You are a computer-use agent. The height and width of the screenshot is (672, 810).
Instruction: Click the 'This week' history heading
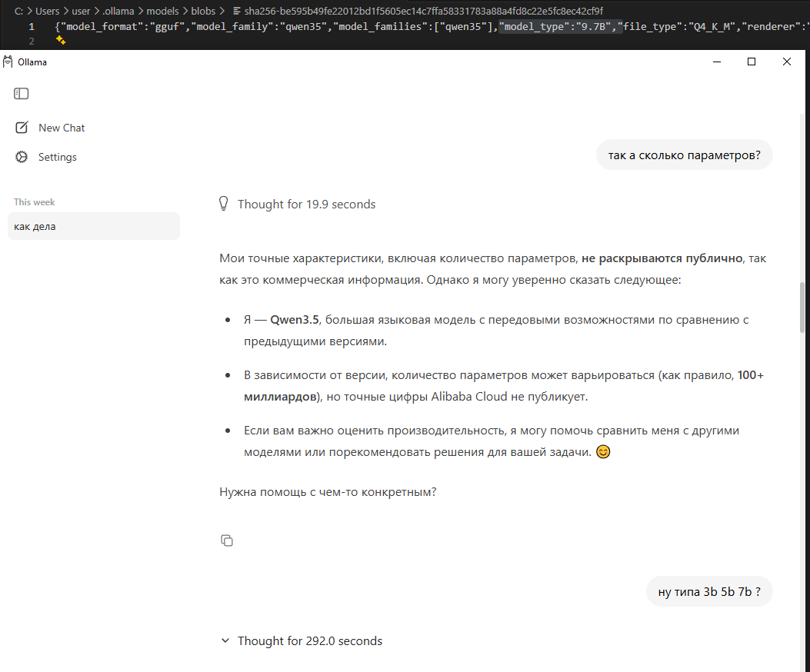point(34,202)
